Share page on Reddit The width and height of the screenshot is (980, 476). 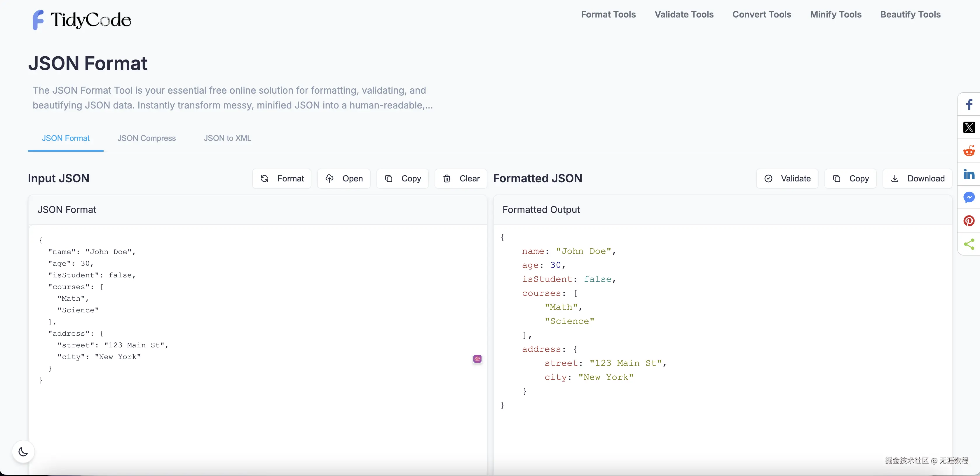(969, 151)
